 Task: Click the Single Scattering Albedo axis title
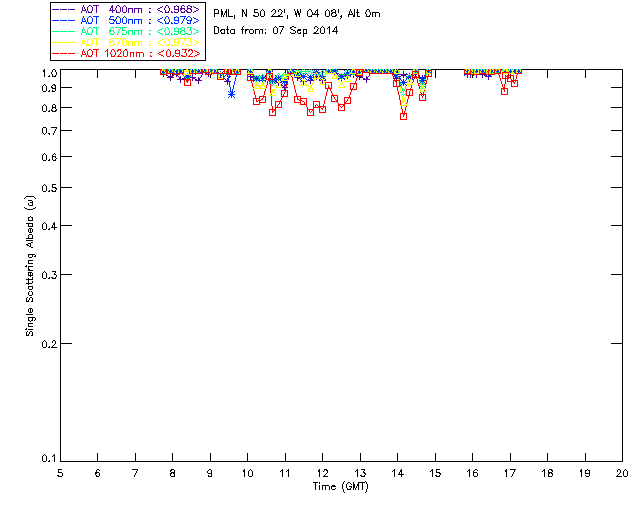coord(30,266)
